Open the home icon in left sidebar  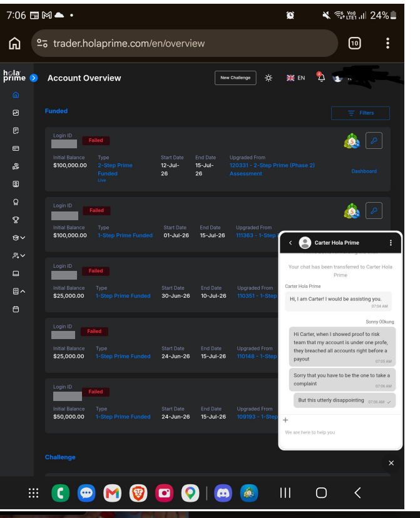[16, 95]
